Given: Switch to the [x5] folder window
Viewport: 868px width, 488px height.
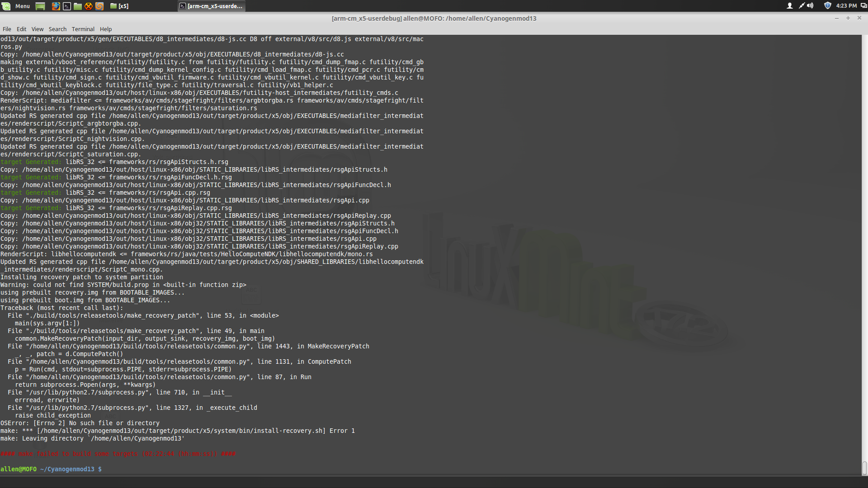Looking at the screenshot, I should point(119,6).
